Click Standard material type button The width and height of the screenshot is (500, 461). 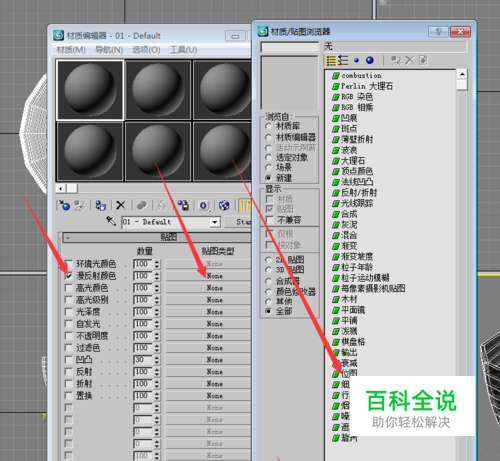pyautogui.click(x=238, y=222)
